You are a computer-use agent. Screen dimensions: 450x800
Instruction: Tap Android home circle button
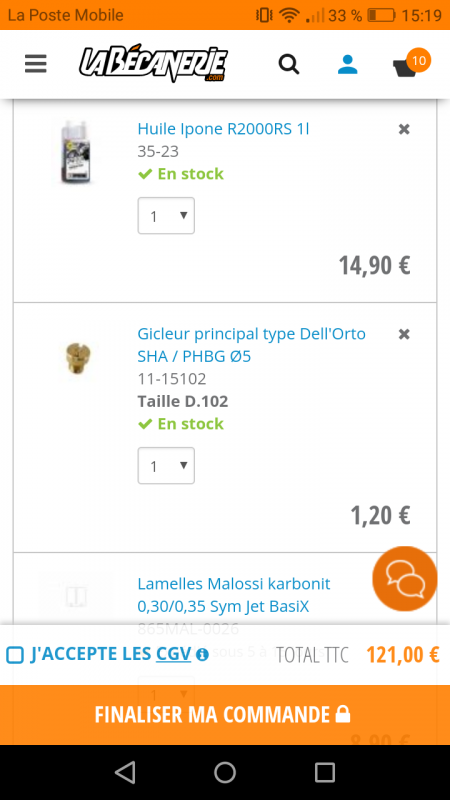pyautogui.click(x=225, y=772)
